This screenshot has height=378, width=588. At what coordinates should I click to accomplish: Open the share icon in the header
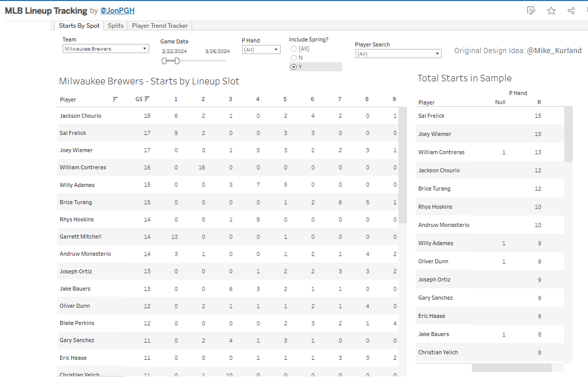(x=571, y=11)
